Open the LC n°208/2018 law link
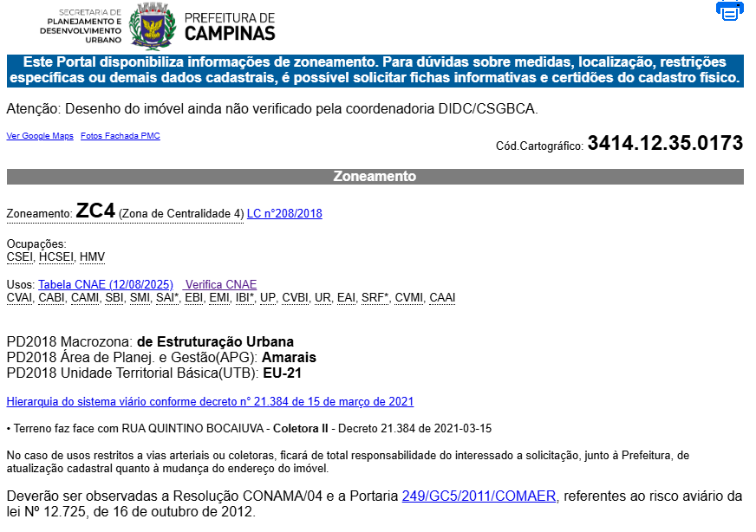The image size is (756, 532). (284, 213)
